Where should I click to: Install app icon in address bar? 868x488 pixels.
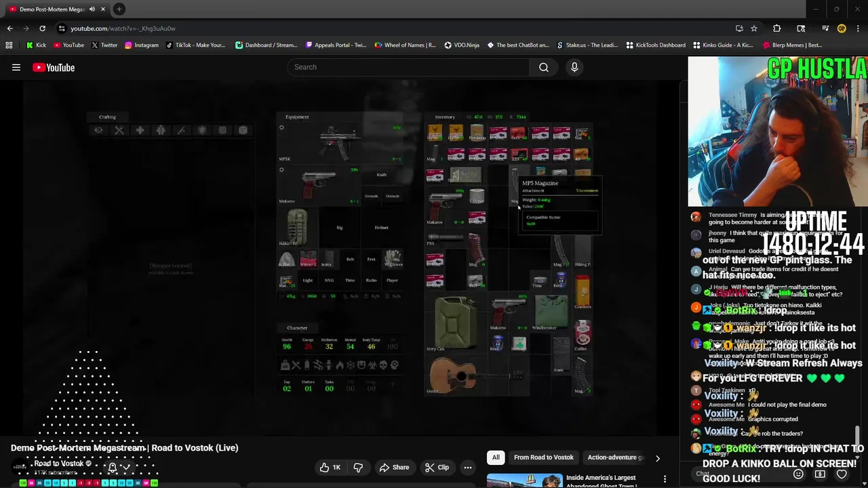click(x=739, y=28)
